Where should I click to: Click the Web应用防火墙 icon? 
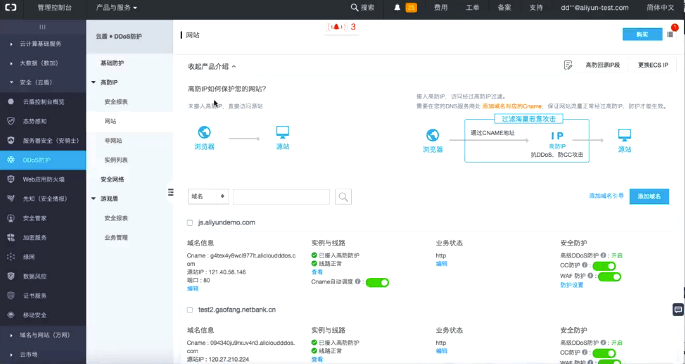11,179
